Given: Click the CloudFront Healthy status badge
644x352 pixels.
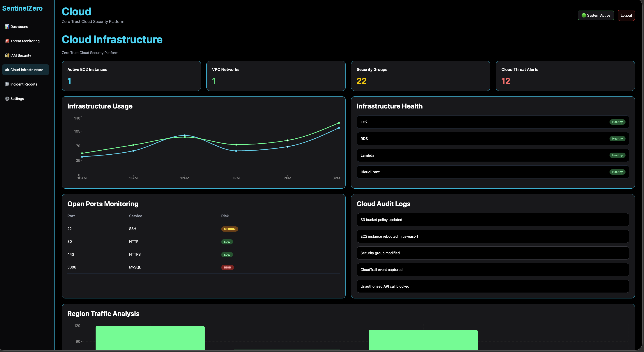Looking at the screenshot, I should (617, 172).
